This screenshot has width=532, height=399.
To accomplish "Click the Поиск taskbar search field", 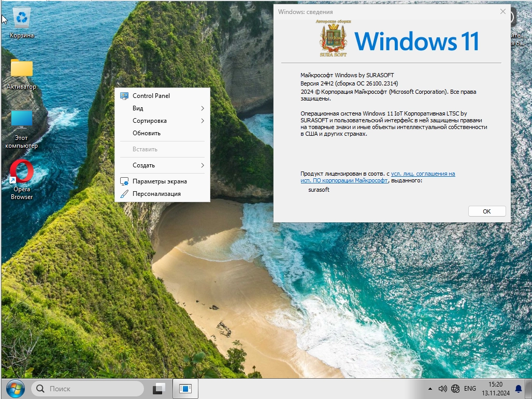I will [x=88, y=389].
